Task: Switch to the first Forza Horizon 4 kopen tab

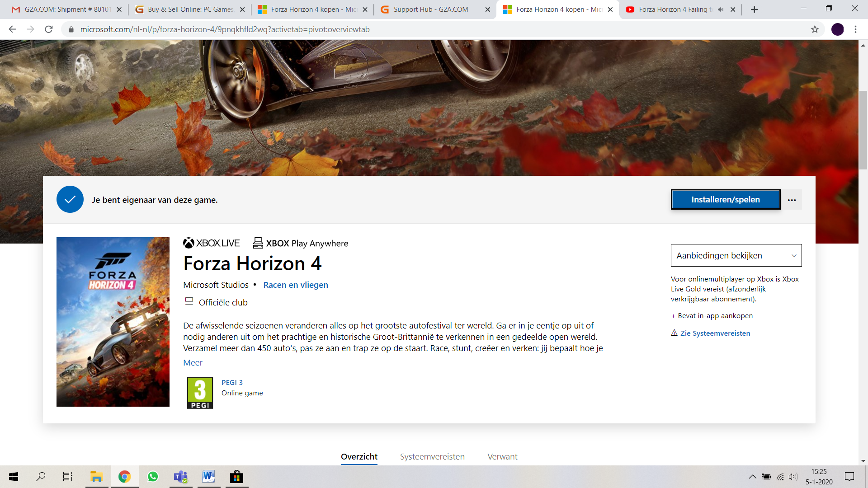Action: (313, 9)
